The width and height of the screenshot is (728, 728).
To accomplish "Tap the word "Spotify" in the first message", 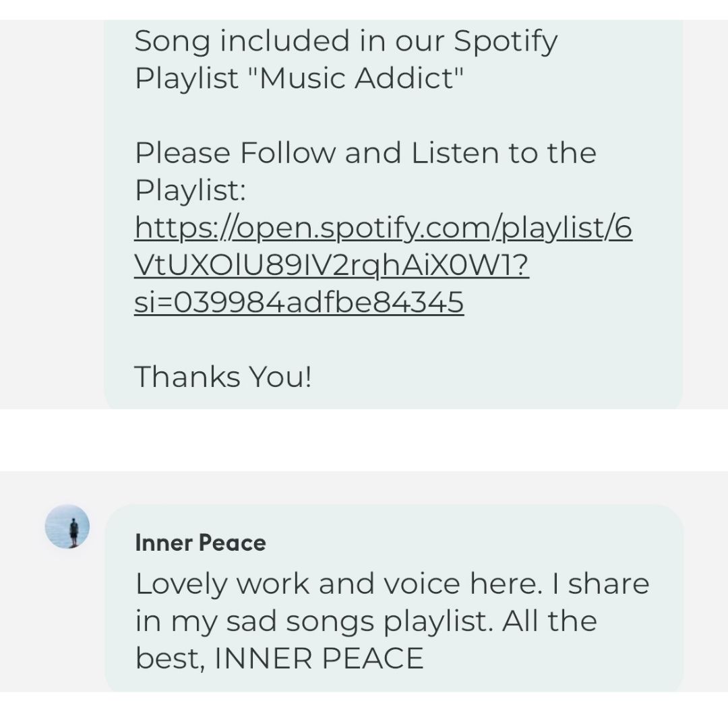I will [x=505, y=42].
